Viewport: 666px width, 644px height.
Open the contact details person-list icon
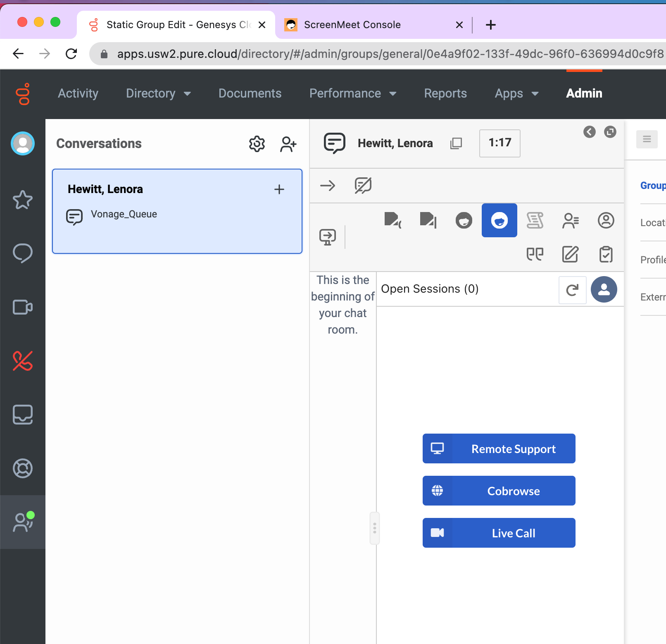(571, 220)
